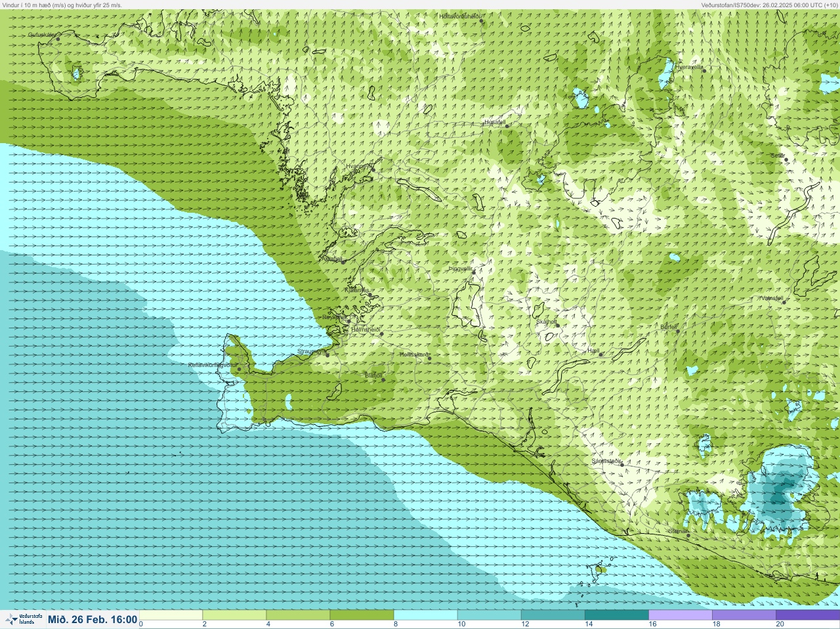Select the 10–12 m/s turquoise legend swatch
The height and width of the screenshot is (629, 840).
489,615
